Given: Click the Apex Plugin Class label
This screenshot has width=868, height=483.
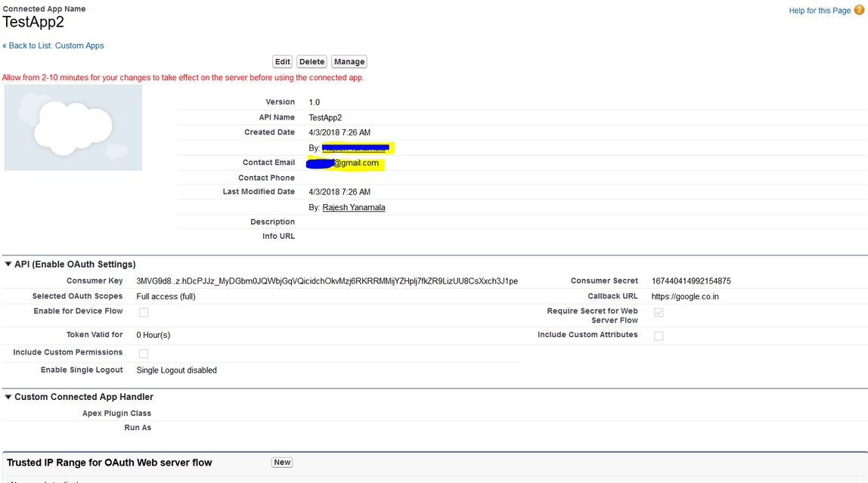Looking at the screenshot, I should [x=116, y=413].
